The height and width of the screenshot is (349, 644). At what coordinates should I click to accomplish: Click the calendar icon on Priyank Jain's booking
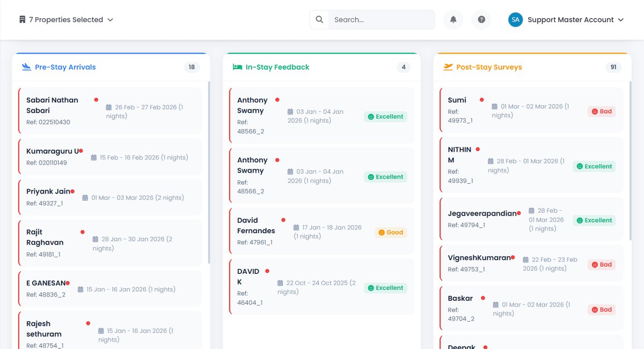(85, 197)
